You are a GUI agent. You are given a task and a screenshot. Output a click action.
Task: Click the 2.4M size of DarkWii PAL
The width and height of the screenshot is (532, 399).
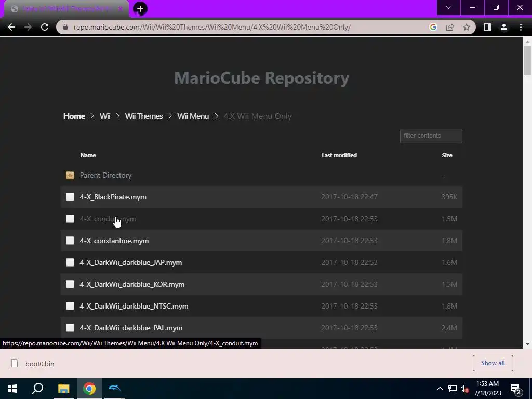[449, 328]
